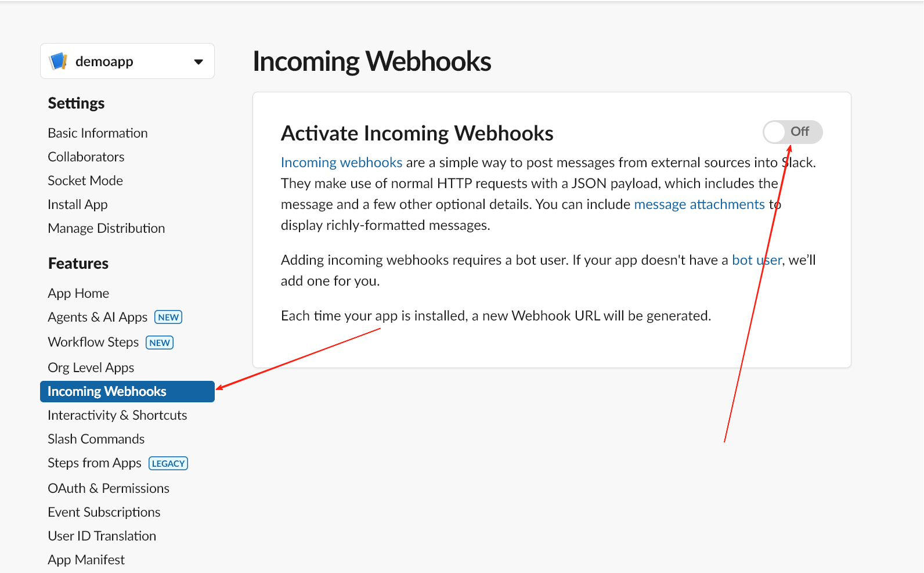This screenshot has height=573, width=924.
Task: Navigate to Manage Distribution
Action: [106, 228]
